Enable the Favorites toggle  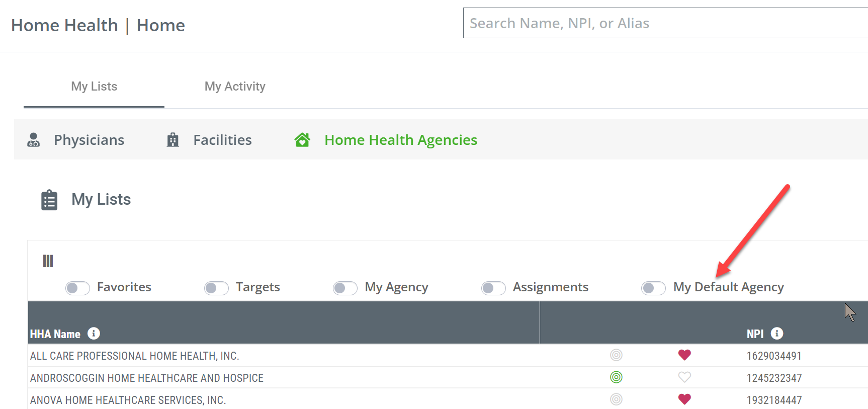pyautogui.click(x=77, y=288)
